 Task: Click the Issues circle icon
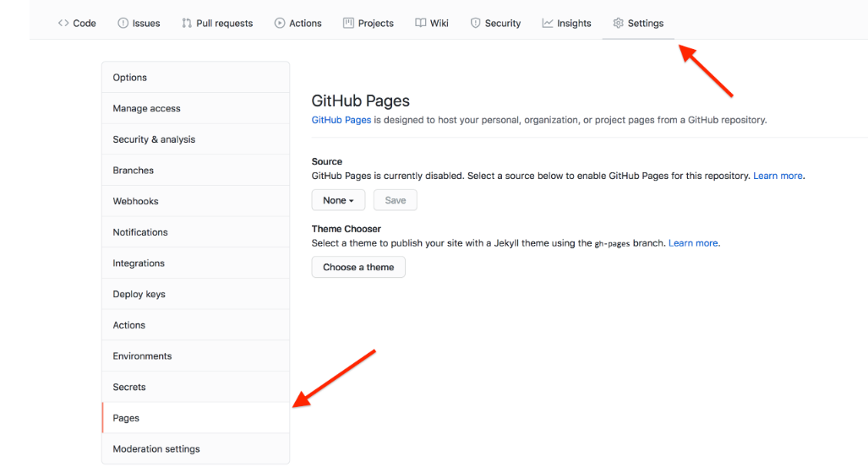click(x=123, y=24)
